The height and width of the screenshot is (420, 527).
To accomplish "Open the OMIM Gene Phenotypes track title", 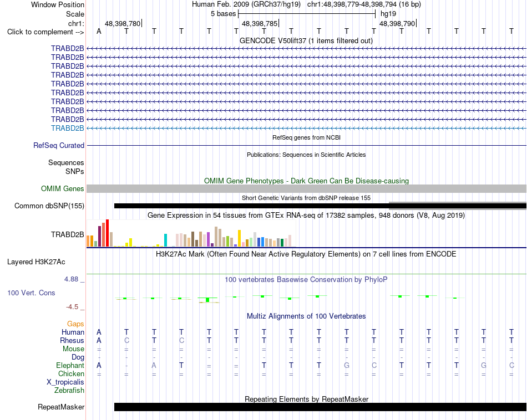I will [306, 181].
